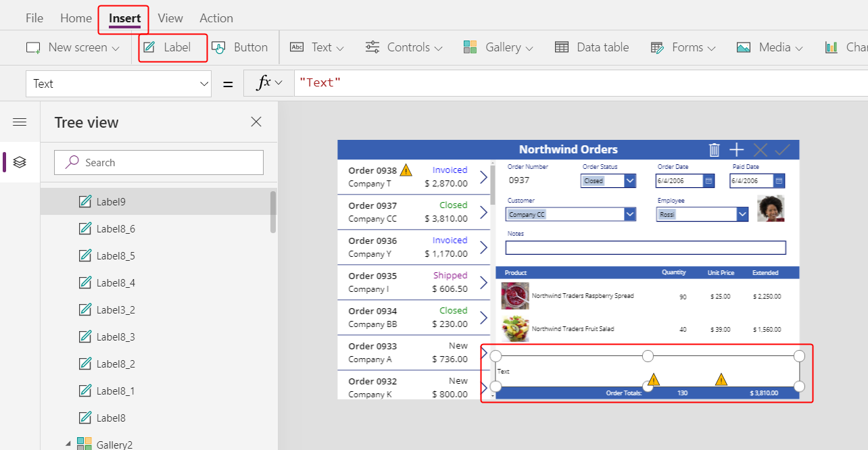Click New screen dropdown

coord(73,47)
